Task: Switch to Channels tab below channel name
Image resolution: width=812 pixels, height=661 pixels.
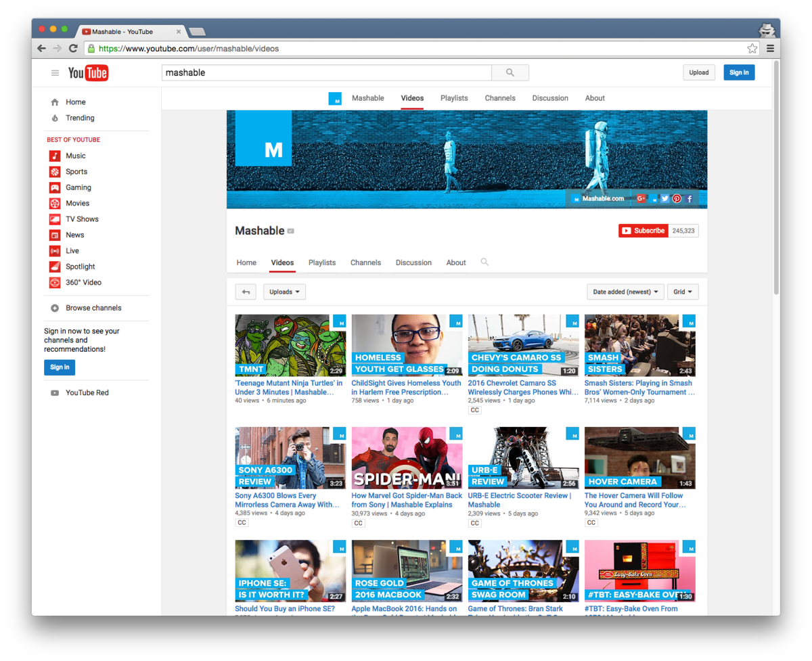Action: (365, 263)
